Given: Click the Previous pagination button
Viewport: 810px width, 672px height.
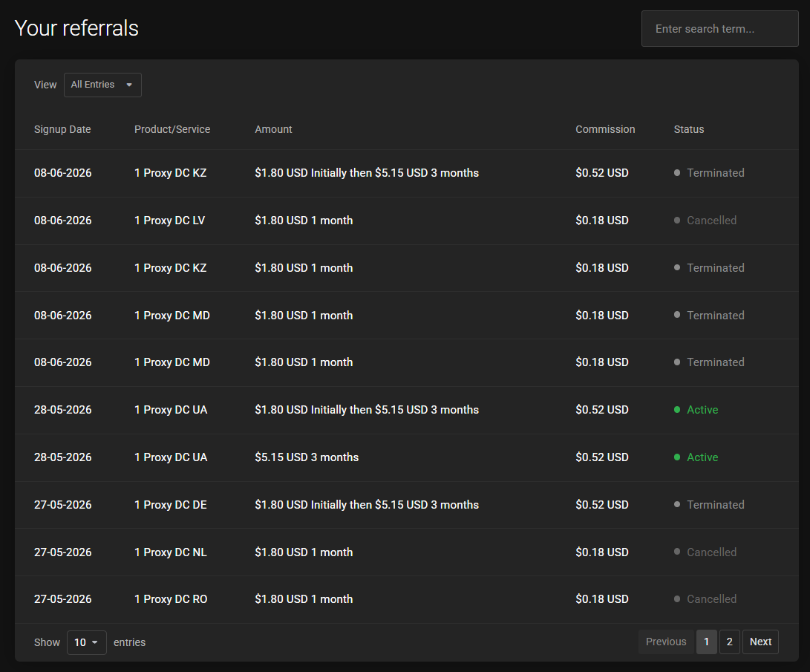Looking at the screenshot, I should click(x=666, y=642).
